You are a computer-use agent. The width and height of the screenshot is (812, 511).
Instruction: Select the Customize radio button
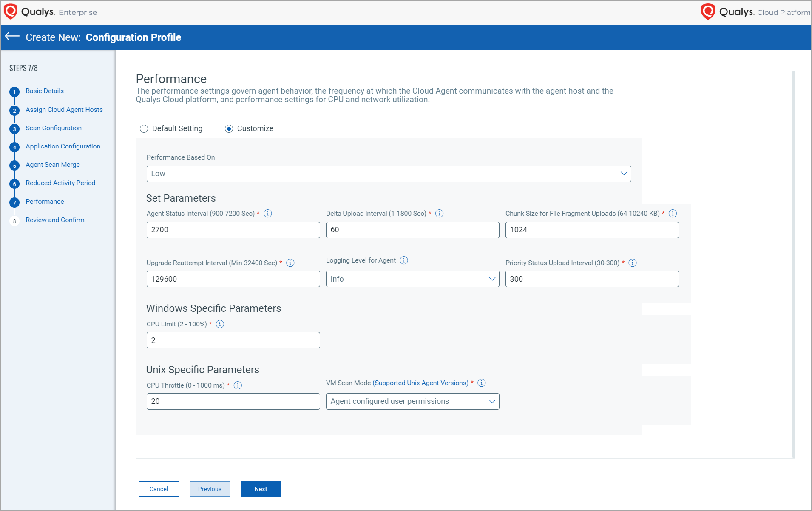(229, 128)
